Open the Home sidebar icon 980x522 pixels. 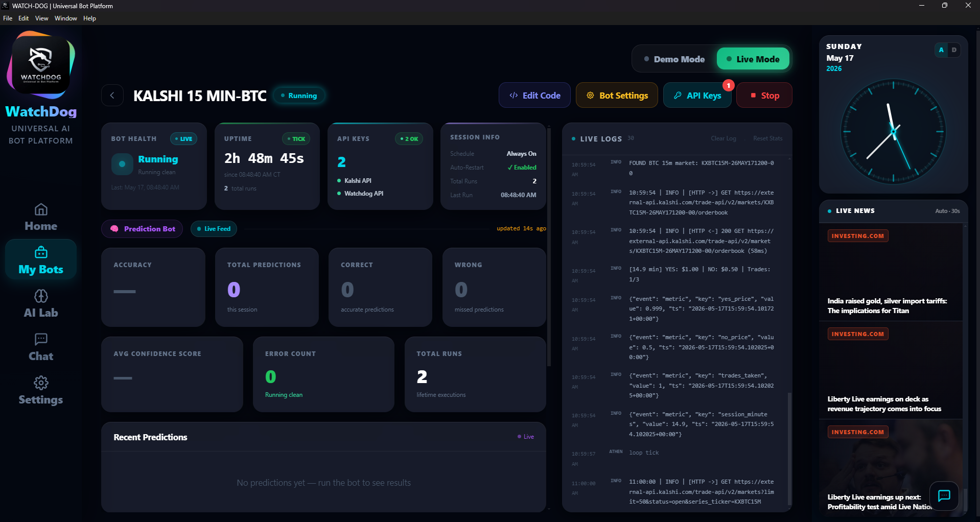coord(41,209)
